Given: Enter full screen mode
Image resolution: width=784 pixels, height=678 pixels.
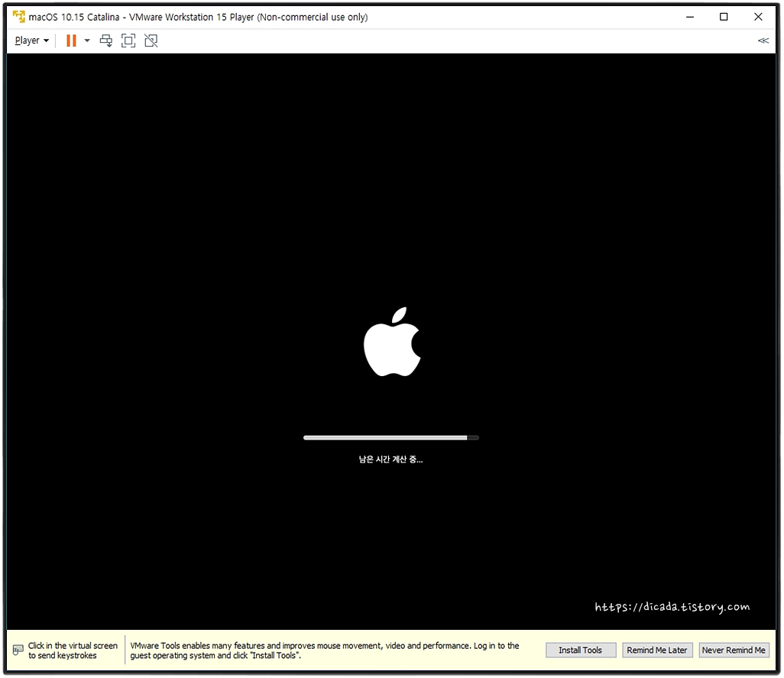Looking at the screenshot, I should pyautogui.click(x=128, y=41).
